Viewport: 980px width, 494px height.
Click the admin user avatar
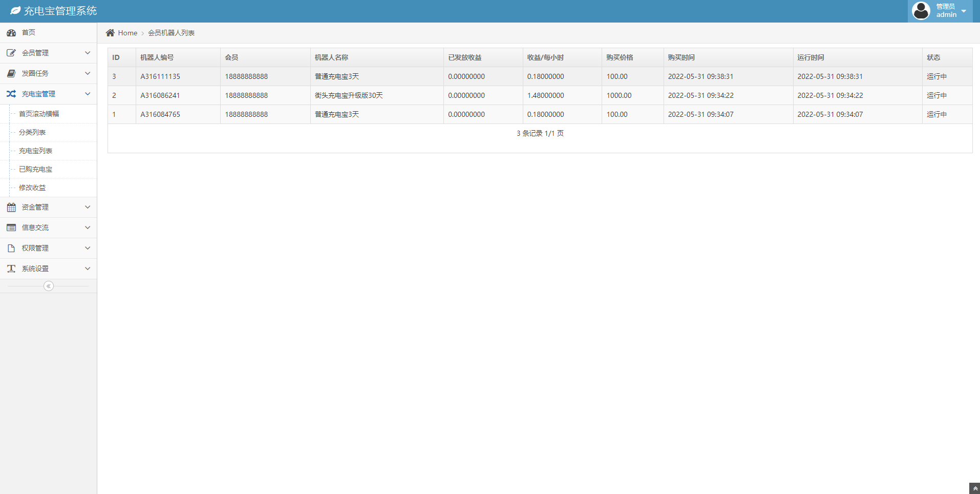[921, 11]
